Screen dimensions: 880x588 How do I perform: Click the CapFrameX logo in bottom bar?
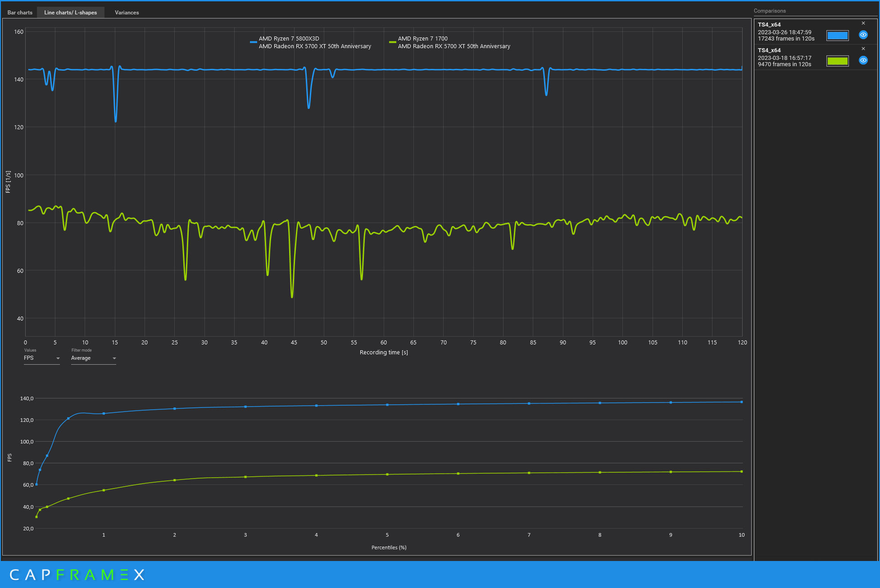[x=77, y=574]
